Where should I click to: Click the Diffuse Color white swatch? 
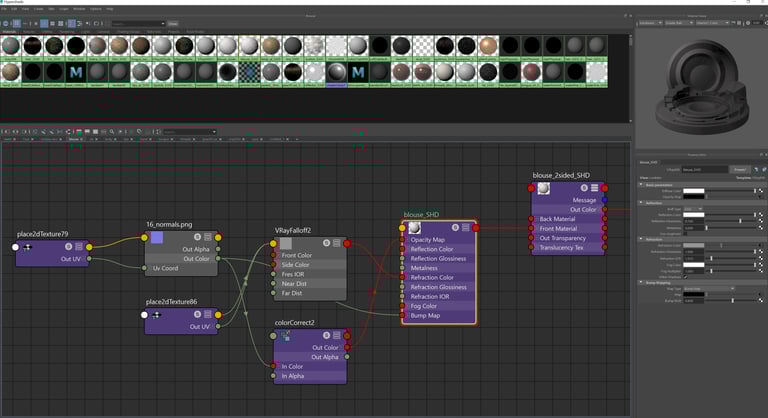click(x=694, y=191)
